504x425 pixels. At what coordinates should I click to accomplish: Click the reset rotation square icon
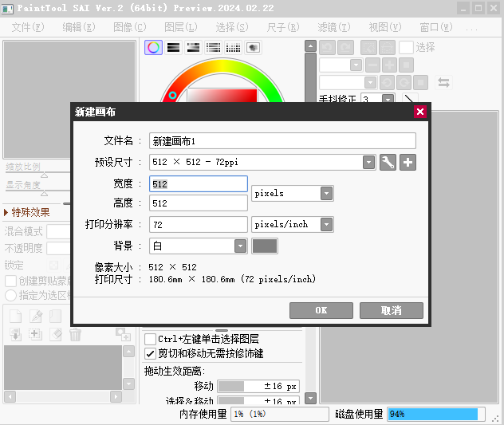pyautogui.click(x=420, y=83)
